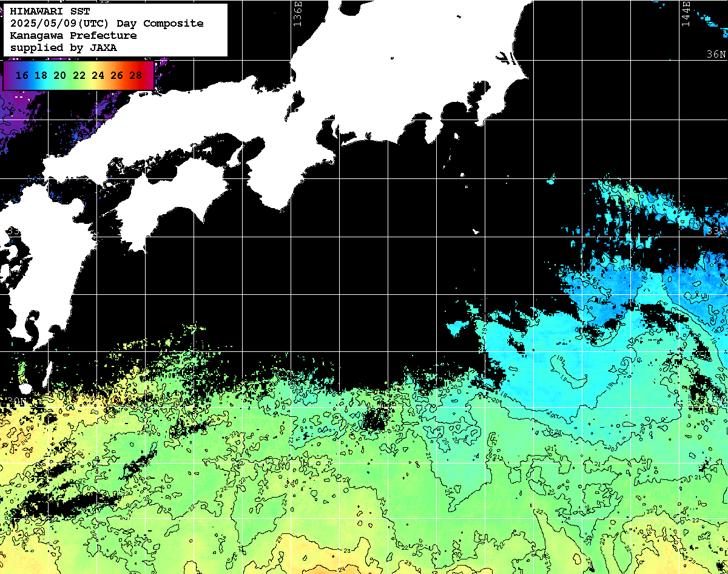Click the 28 label on the temperature scale
This screenshot has width=728, height=574.
136,75
